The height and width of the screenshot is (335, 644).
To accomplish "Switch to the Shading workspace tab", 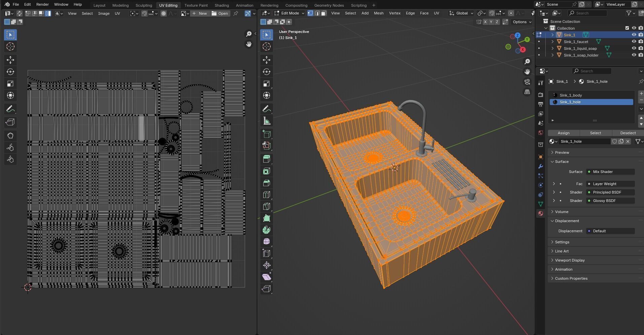I will point(222,5).
